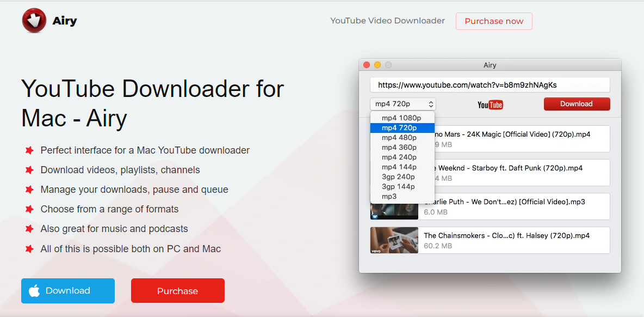The image size is (644, 317).
Task: Click 'Manage your downloads, pause and queue' text
Action: point(134,190)
